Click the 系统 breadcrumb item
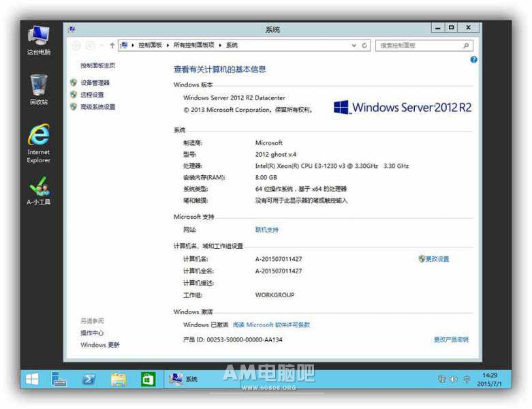 pyautogui.click(x=232, y=45)
